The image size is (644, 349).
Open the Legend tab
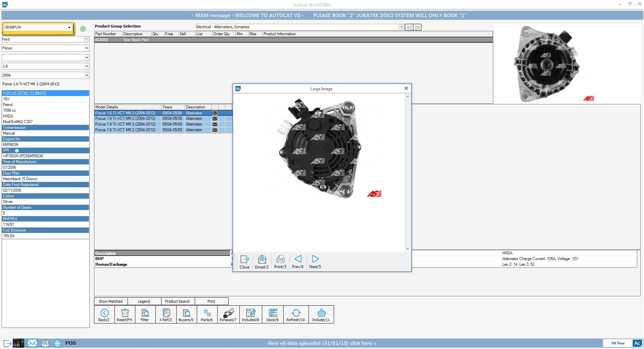[x=144, y=301]
